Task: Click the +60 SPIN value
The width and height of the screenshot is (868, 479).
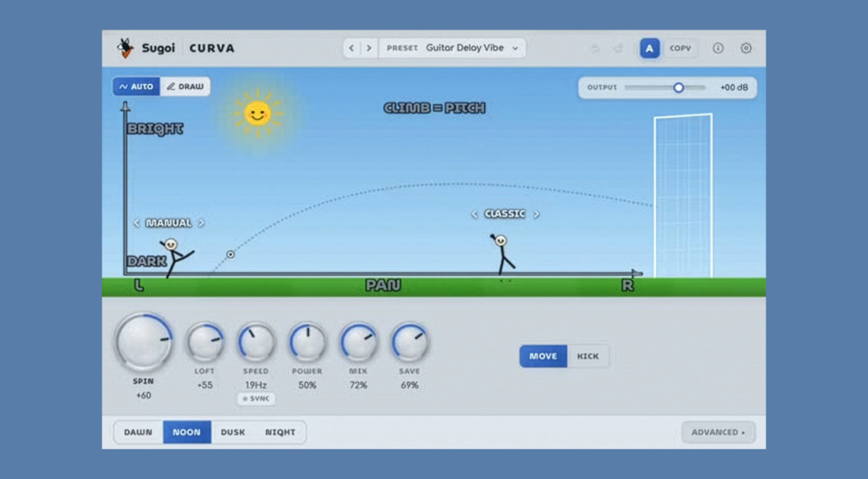Action: point(143,395)
